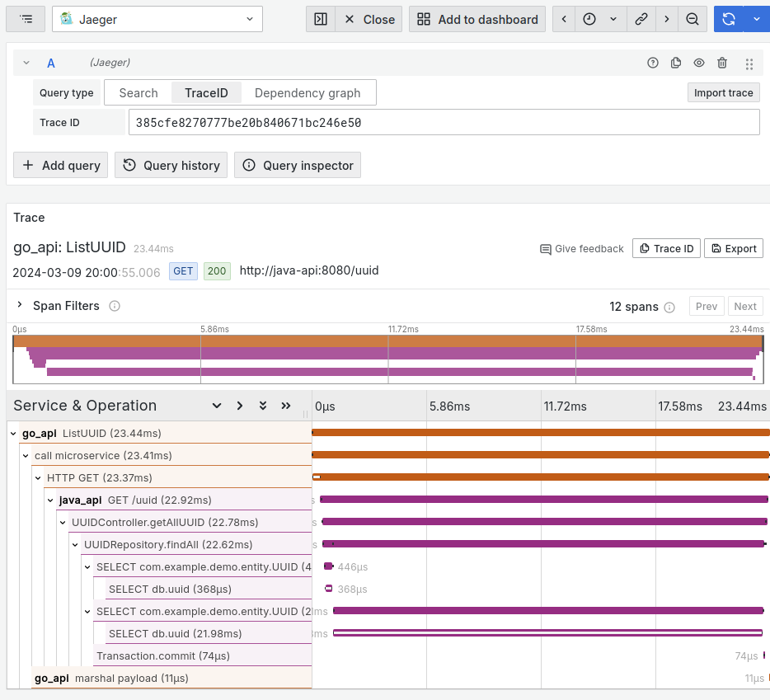Screen dimensions: 770x700
Task: Click the GET /uuid span bar
Action: [x=543, y=499]
